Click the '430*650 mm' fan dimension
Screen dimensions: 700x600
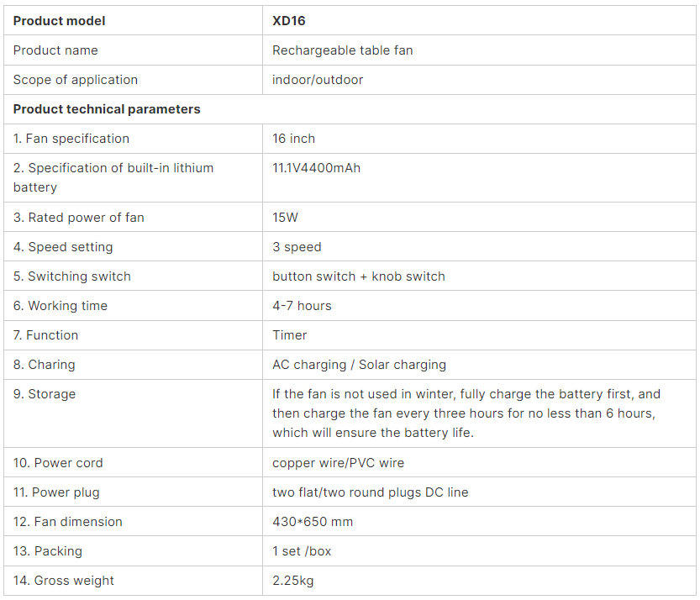(313, 522)
